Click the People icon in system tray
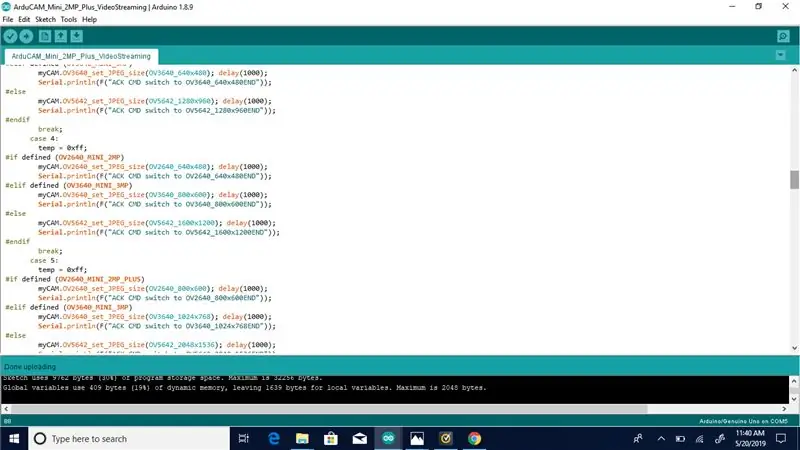 (x=638, y=439)
